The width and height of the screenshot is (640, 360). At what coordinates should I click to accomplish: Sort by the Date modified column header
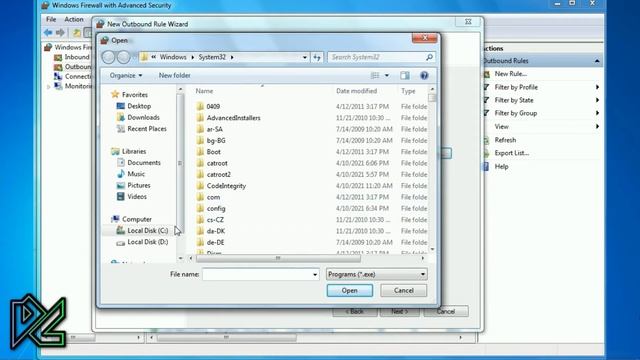point(356,91)
